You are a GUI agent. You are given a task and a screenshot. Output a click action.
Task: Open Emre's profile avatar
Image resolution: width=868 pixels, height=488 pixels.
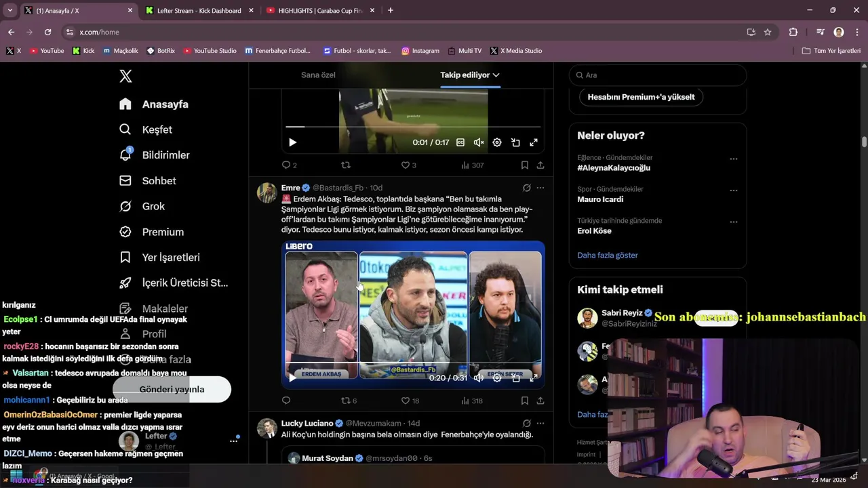pos(267,192)
